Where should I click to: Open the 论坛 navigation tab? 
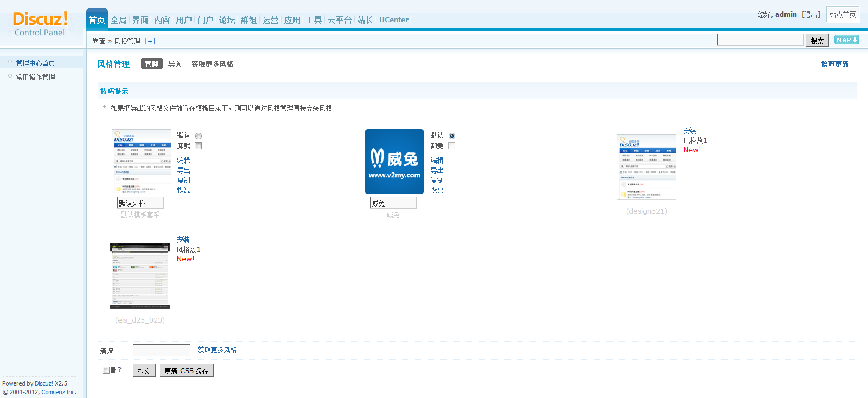[227, 20]
